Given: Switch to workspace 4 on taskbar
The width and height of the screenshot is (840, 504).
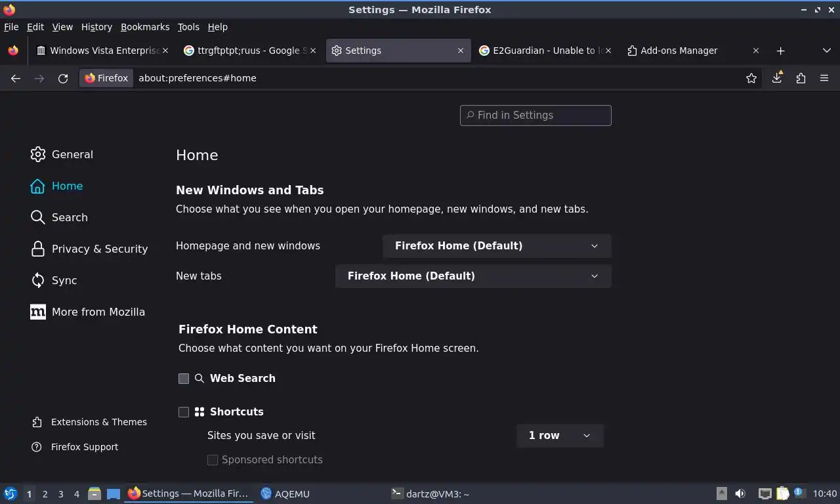Looking at the screenshot, I should [x=76, y=494].
